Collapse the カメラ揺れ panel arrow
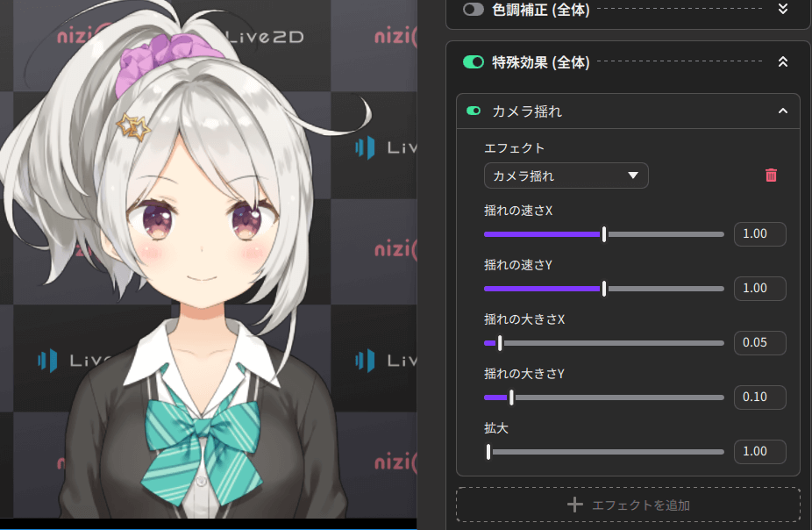The width and height of the screenshot is (812, 530). click(783, 111)
